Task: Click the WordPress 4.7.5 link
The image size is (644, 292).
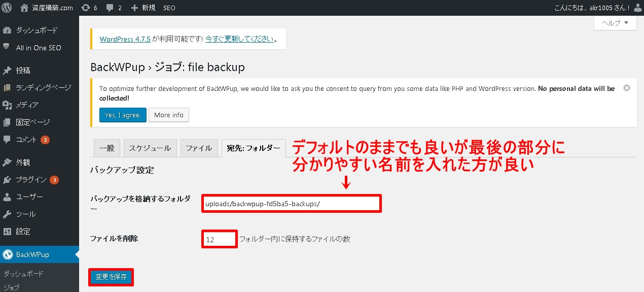Action: 125,39
